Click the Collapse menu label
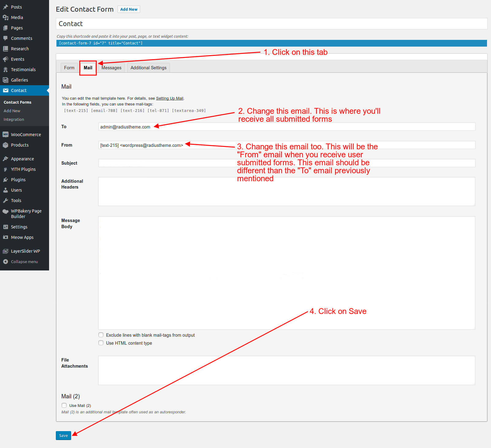The width and height of the screenshot is (491, 448). 24,262
